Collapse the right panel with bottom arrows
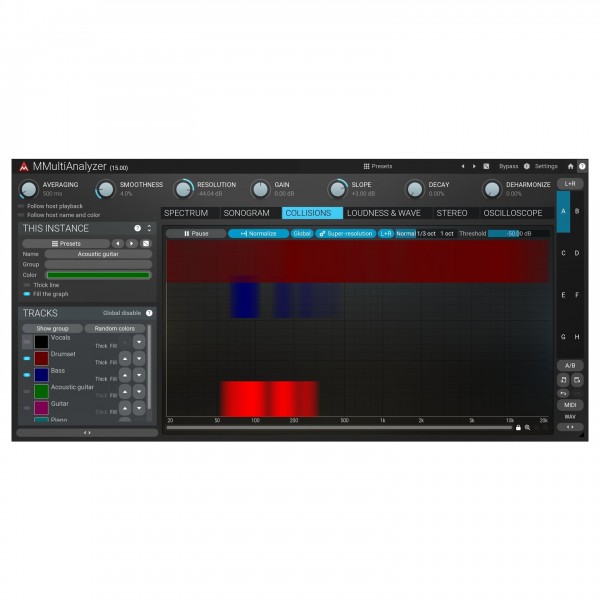The width and height of the screenshot is (600, 600). point(570,427)
